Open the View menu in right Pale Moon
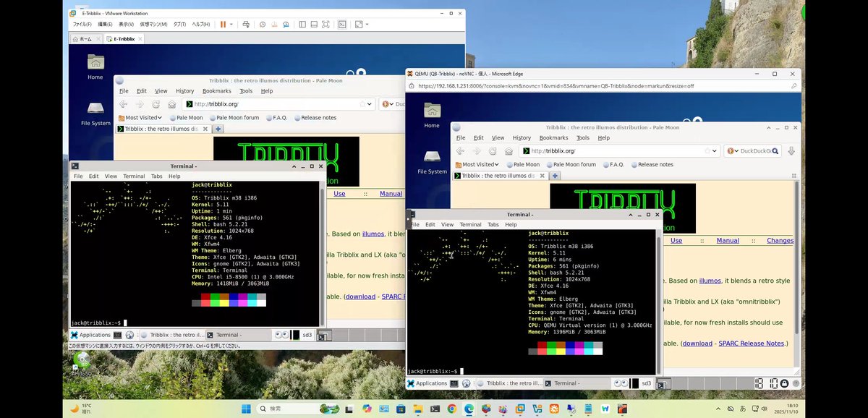Image resolution: width=868 pixels, height=418 pixels. [x=498, y=137]
